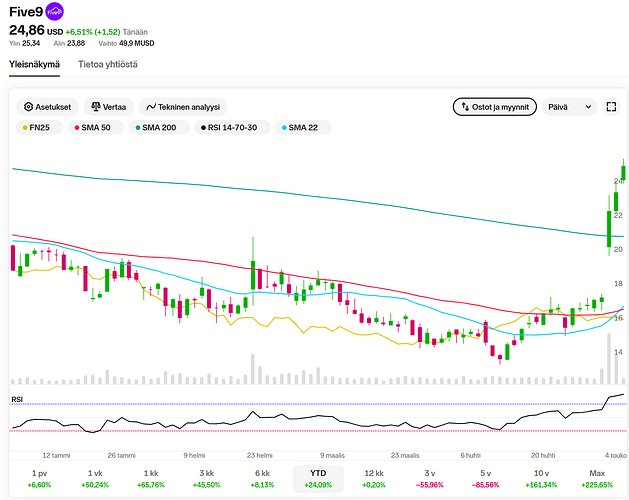
Task: Select the YTD time range
Action: (x=318, y=479)
